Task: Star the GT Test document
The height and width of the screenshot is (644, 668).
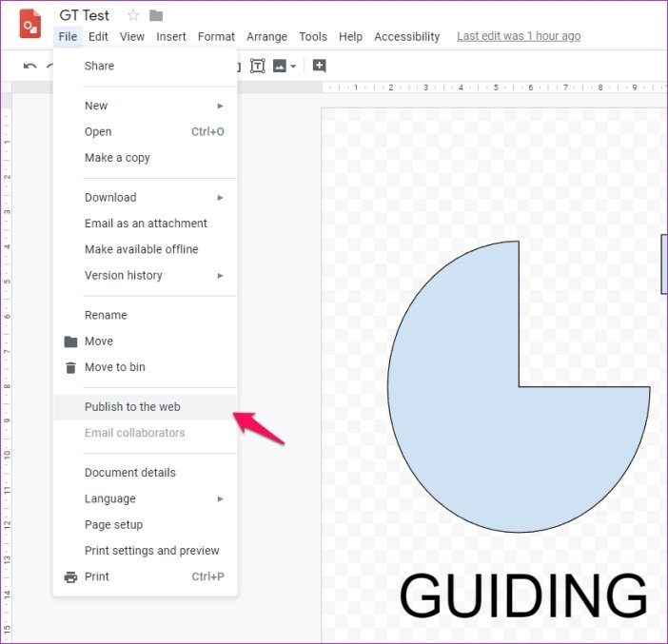Action: [133, 16]
